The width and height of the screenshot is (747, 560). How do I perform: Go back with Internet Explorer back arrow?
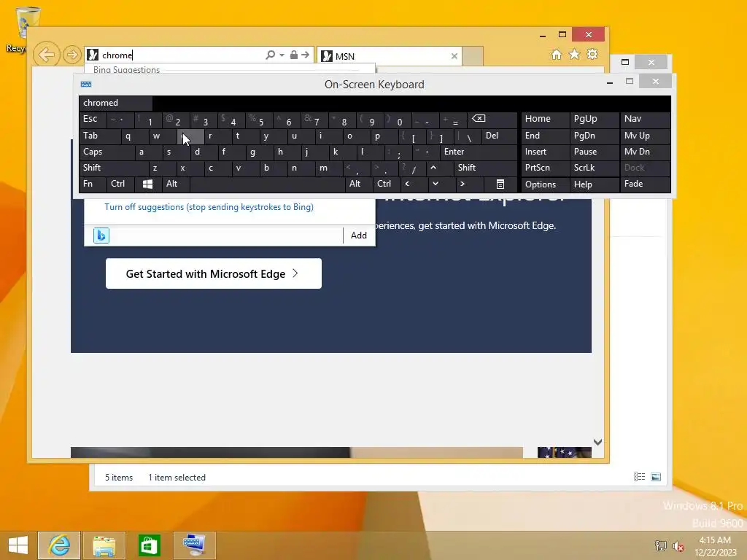point(46,55)
